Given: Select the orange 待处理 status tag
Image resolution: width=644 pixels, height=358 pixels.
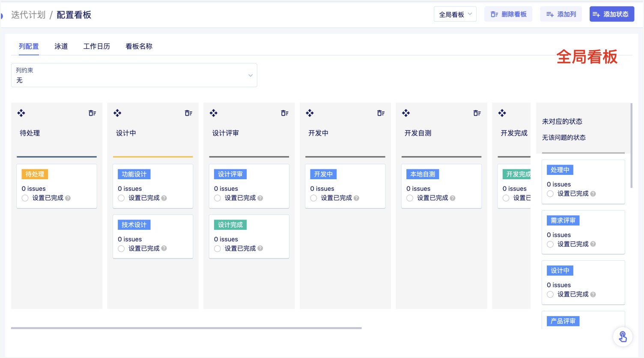Looking at the screenshot, I should [35, 174].
